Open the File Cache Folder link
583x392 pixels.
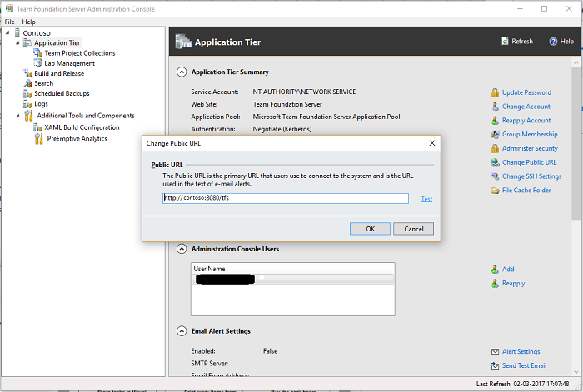pos(526,191)
